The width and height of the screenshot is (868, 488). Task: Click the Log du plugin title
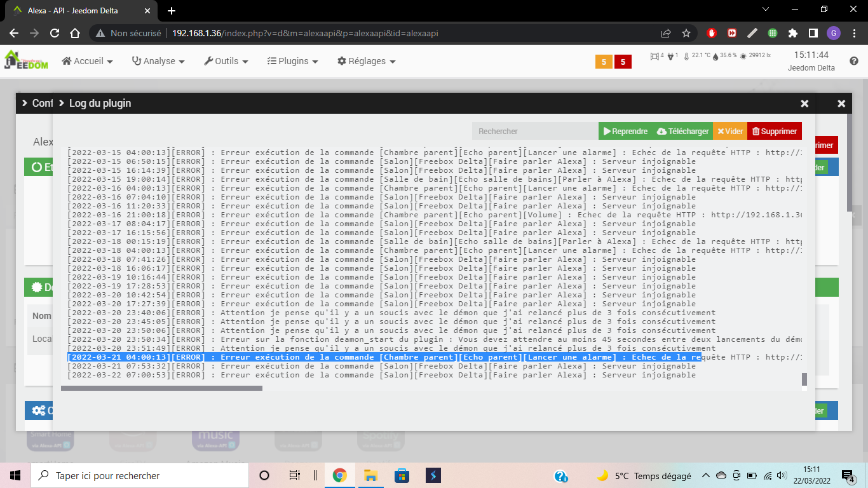coord(100,103)
